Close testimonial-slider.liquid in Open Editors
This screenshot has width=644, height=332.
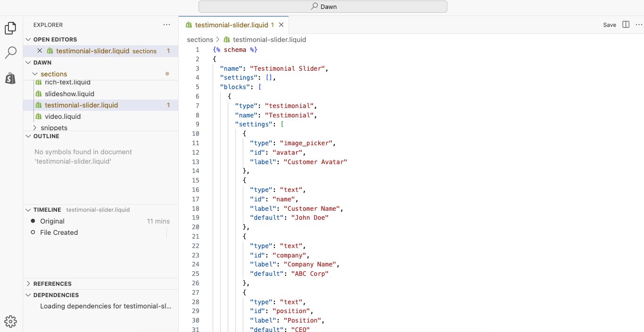pyautogui.click(x=40, y=51)
